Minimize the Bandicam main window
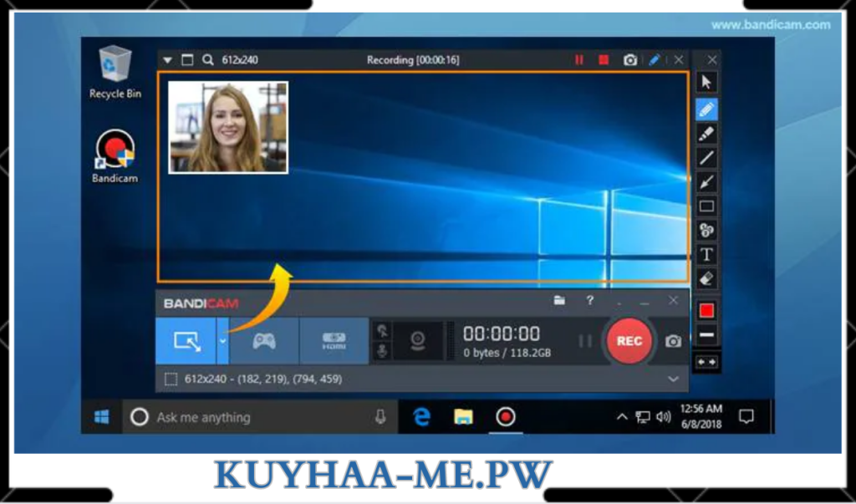Image resolution: width=856 pixels, height=504 pixels. (645, 302)
